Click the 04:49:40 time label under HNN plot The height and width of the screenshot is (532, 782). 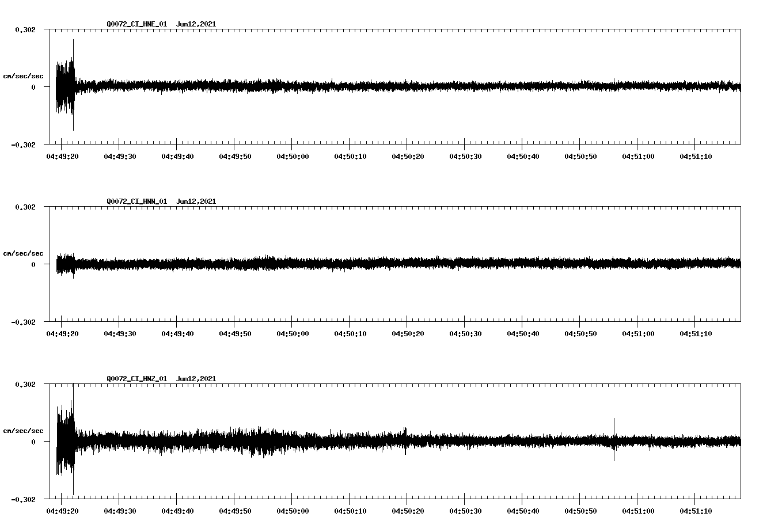[x=177, y=334]
